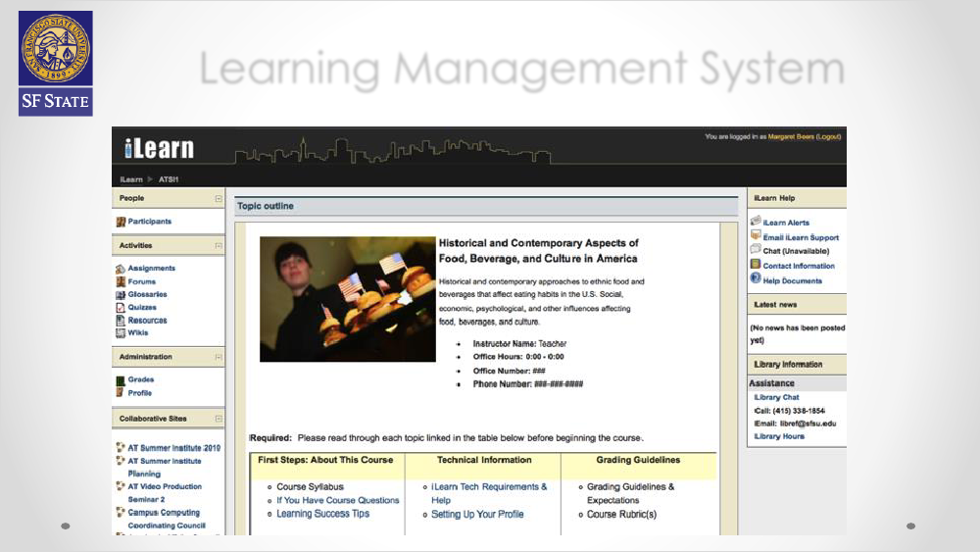980x552 pixels.
Task: Click the Profile icon
Action: tap(120, 392)
